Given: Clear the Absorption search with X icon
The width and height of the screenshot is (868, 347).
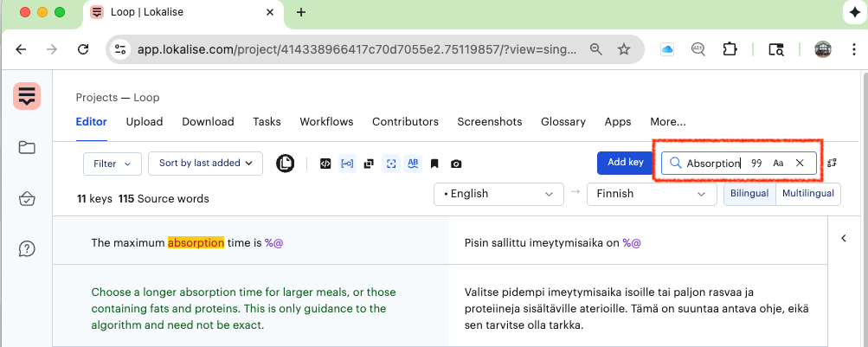Looking at the screenshot, I should click(x=800, y=163).
